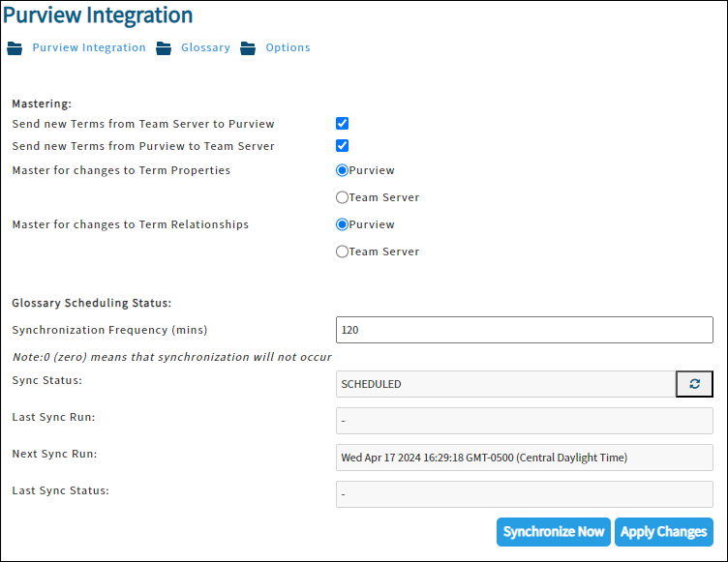The height and width of the screenshot is (562, 728).
Task: Click the folder icon beside Purview Integration breadcrumb
Action: coord(15,47)
